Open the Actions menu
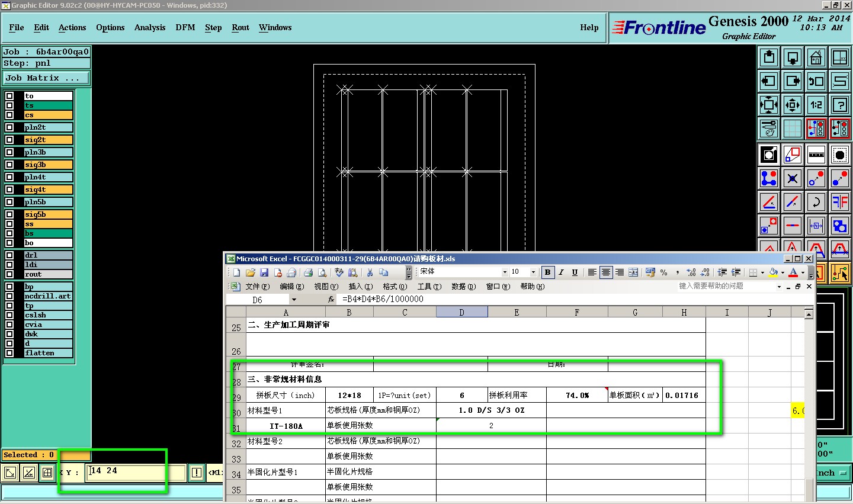853x504 pixels. click(x=72, y=28)
